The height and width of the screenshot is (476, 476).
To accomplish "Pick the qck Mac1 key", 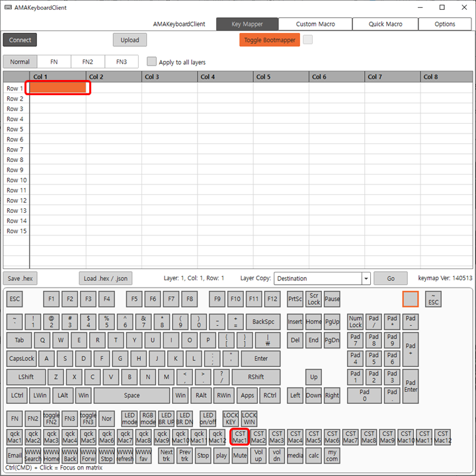I will (x=15, y=437).
